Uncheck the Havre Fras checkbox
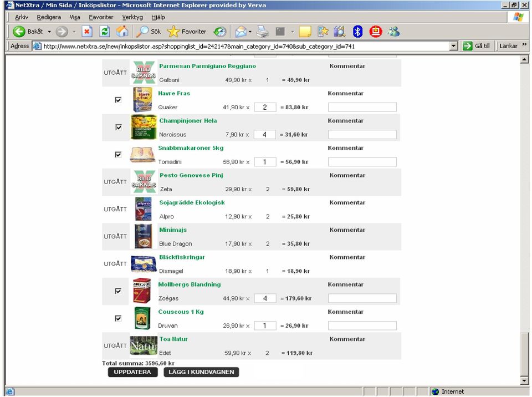 tap(118, 100)
